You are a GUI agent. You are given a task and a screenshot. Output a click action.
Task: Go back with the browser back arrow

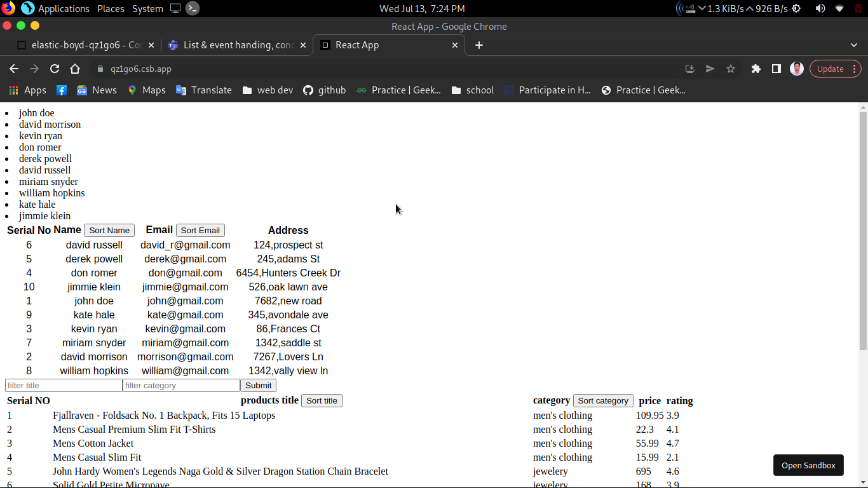point(14,69)
